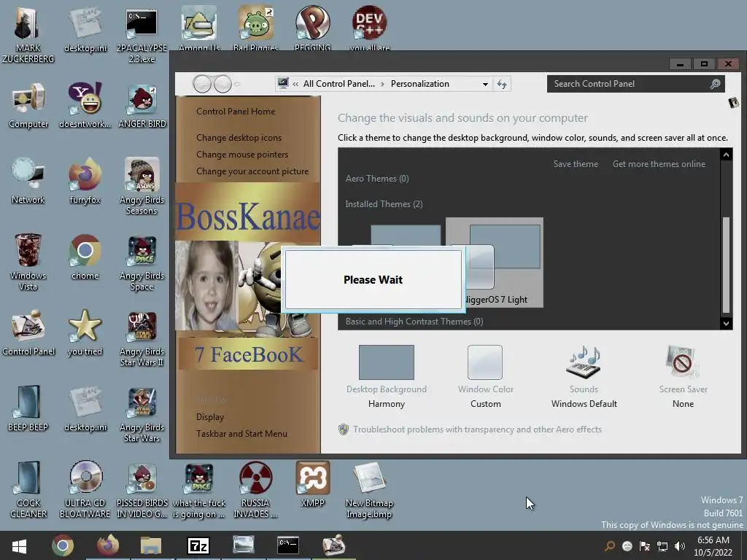Click the Personalization breadcrumb
The height and width of the screenshot is (560, 747).
419,84
